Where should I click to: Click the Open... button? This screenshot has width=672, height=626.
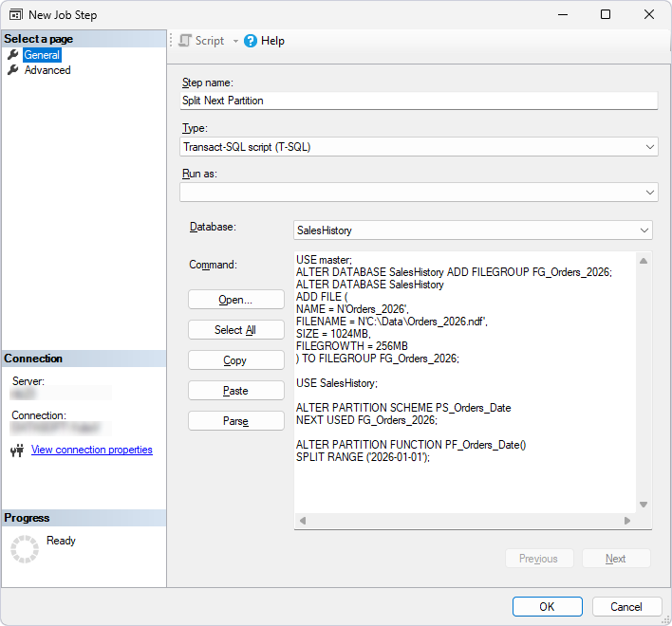235,300
